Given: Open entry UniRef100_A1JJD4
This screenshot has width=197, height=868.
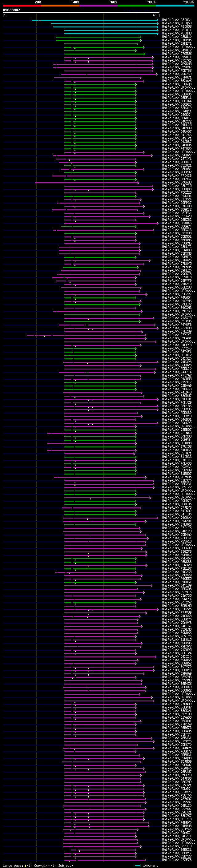Looking at the screenshot, I should click(177, 196).
